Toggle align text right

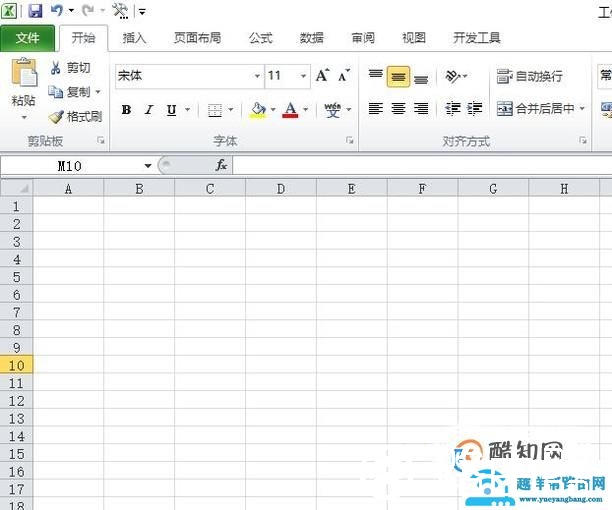[x=421, y=108]
